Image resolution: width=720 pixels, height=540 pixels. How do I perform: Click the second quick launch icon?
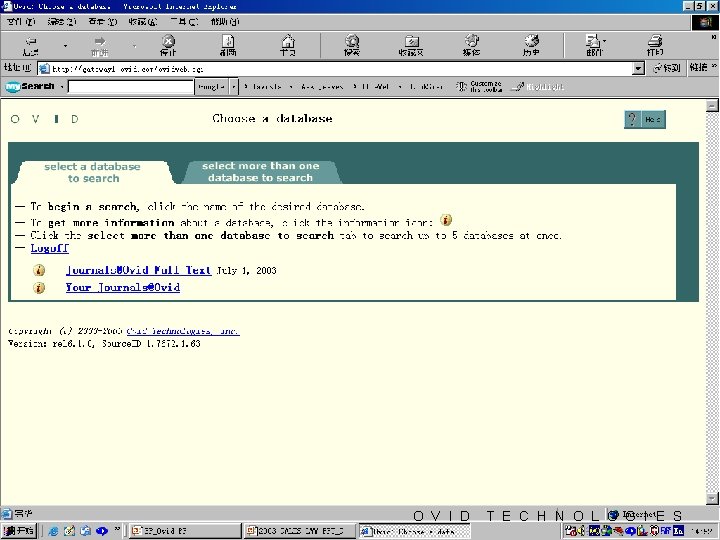tap(69, 531)
